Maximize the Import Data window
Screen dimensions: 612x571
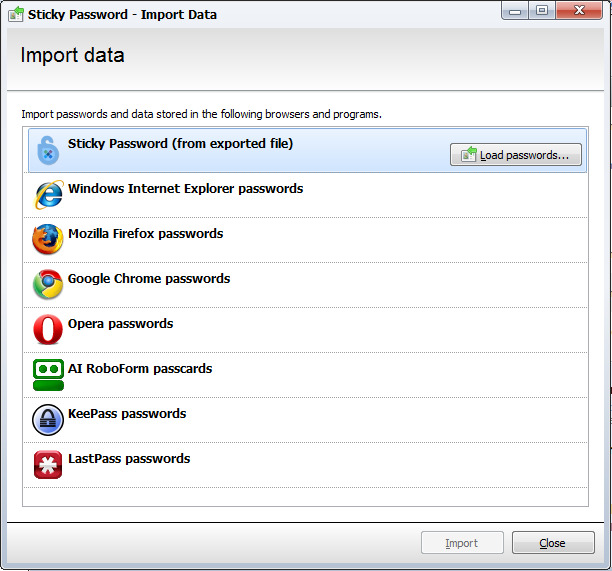[x=542, y=11]
